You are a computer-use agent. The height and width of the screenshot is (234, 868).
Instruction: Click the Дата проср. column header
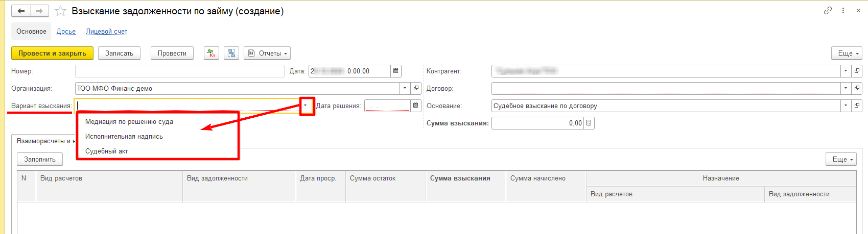321,186
